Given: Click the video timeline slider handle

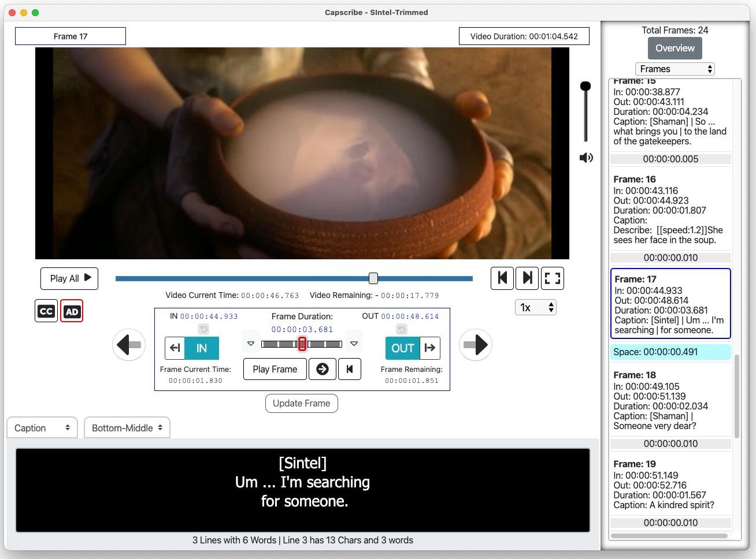Looking at the screenshot, I should point(373,278).
